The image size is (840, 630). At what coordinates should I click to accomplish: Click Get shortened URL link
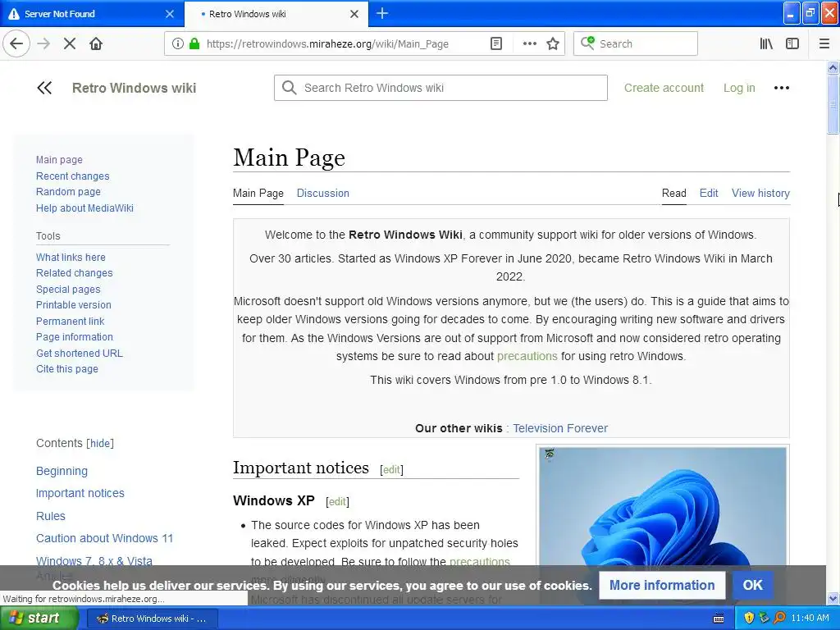coord(80,353)
